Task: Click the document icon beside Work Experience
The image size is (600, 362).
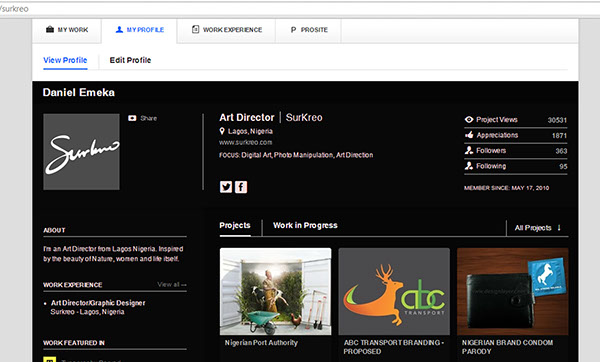Action: click(x=195, y=29)
